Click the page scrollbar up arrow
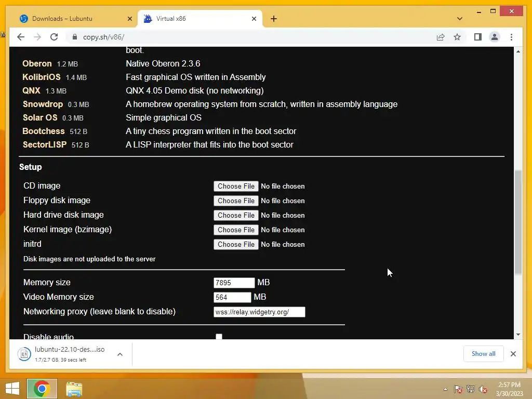The image size is (532, 399). [x=518, y=51]
